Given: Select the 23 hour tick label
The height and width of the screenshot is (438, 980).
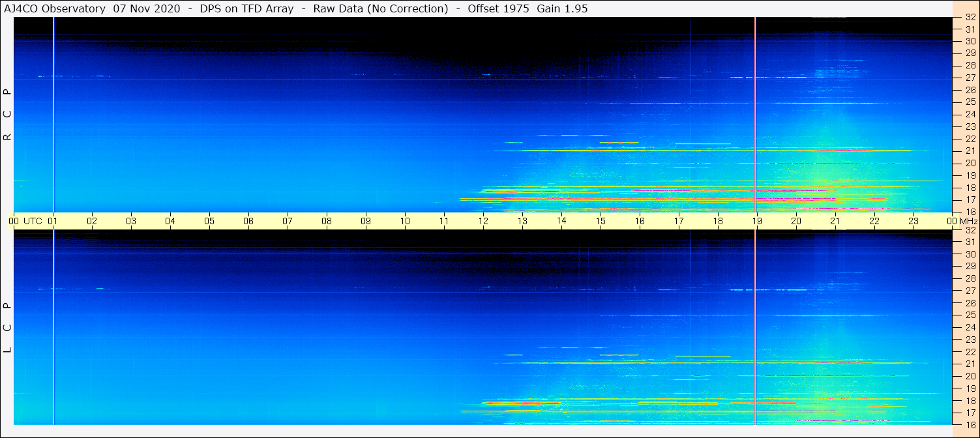Looking at the screenshot, I should click(913, 221).
